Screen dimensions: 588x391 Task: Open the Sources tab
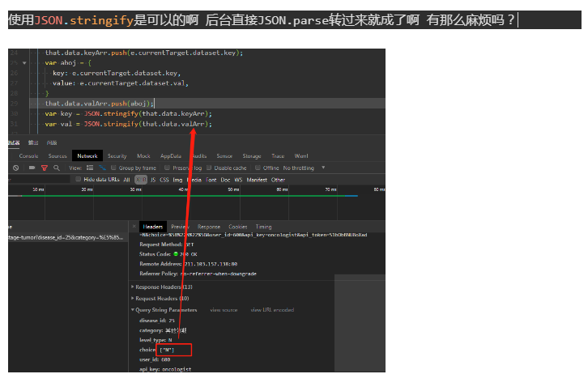tap(58, 156)
